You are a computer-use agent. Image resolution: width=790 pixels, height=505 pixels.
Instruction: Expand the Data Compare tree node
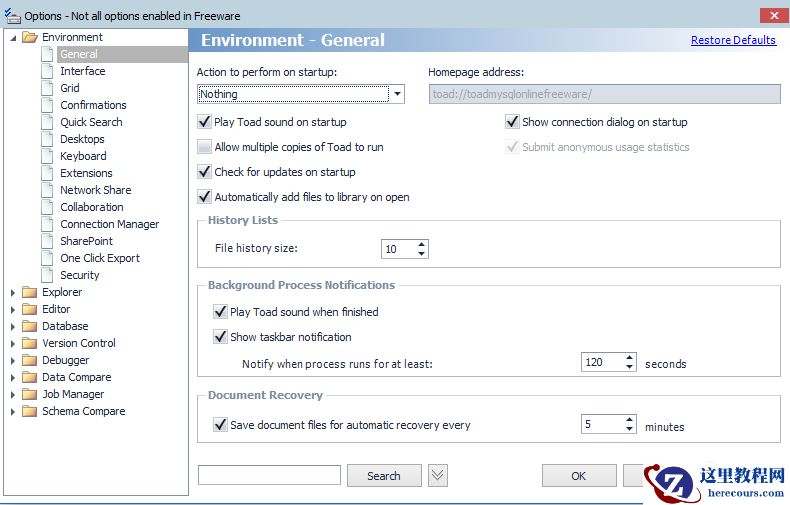tap(13, 378)
